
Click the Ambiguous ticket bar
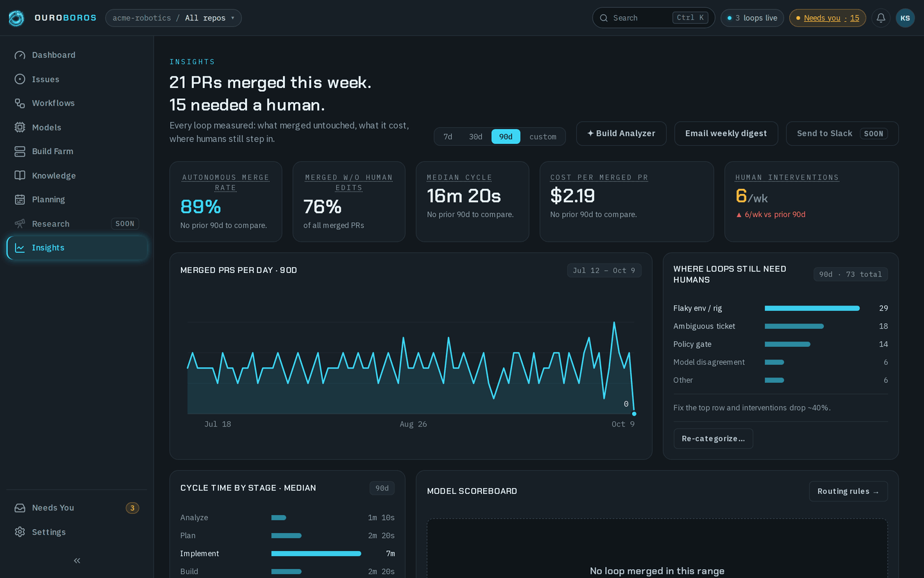(794, 326)
